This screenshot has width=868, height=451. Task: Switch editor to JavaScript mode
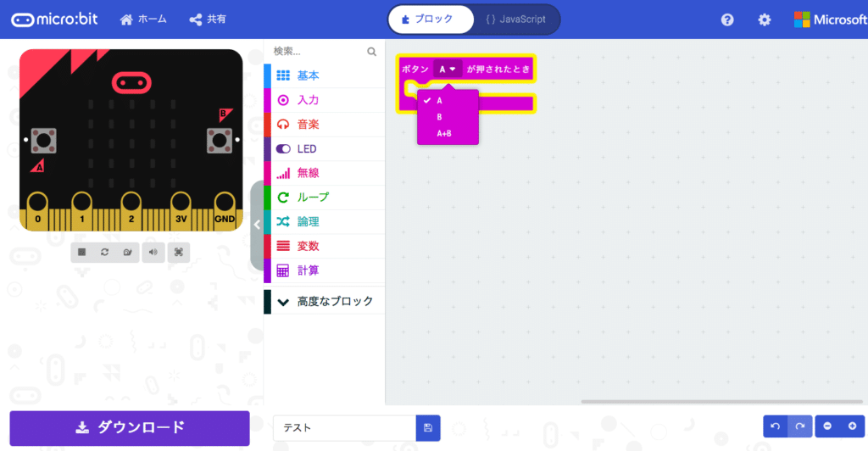(516, 19)
